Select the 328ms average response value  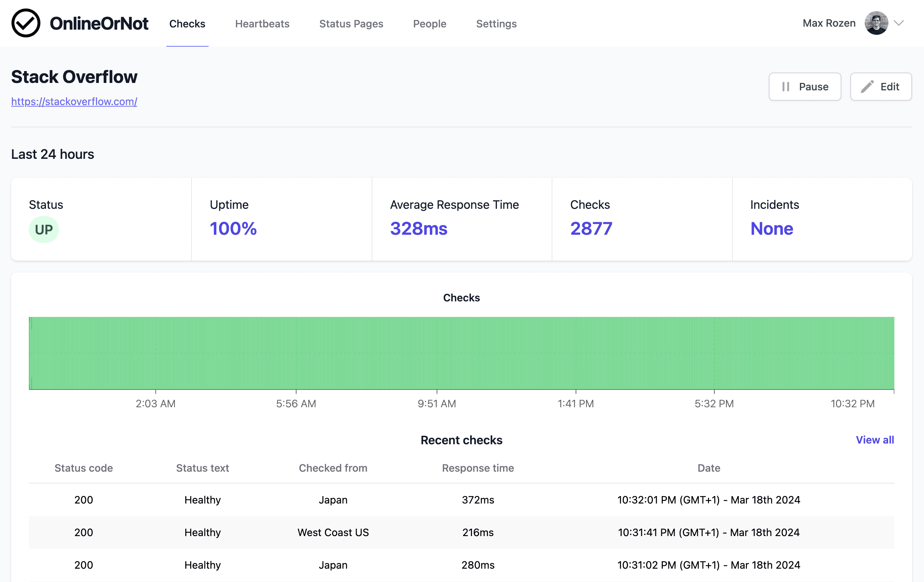point(419,228)
